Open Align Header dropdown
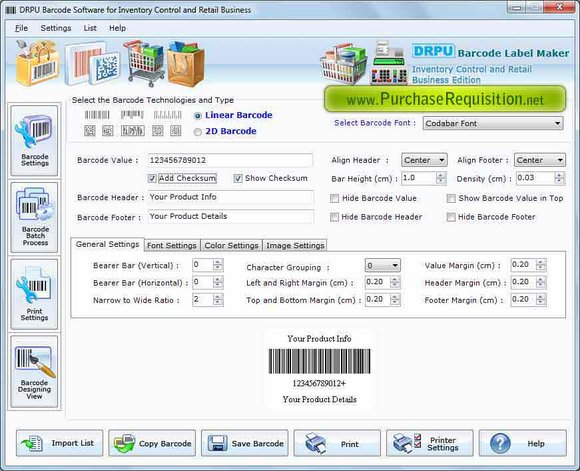 pyautogui.click(x=424, y=160)
